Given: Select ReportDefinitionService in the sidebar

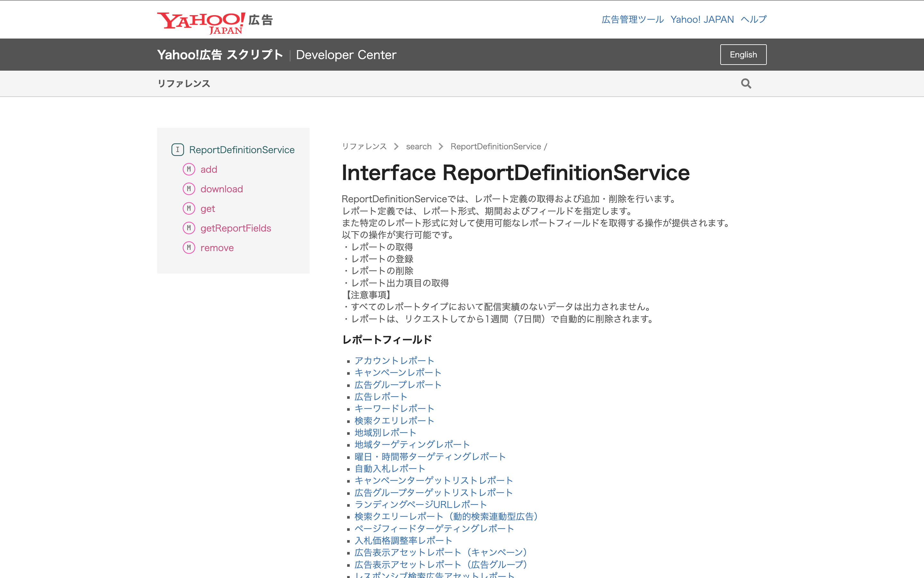Looking at the screenshot, I should 242,150.
